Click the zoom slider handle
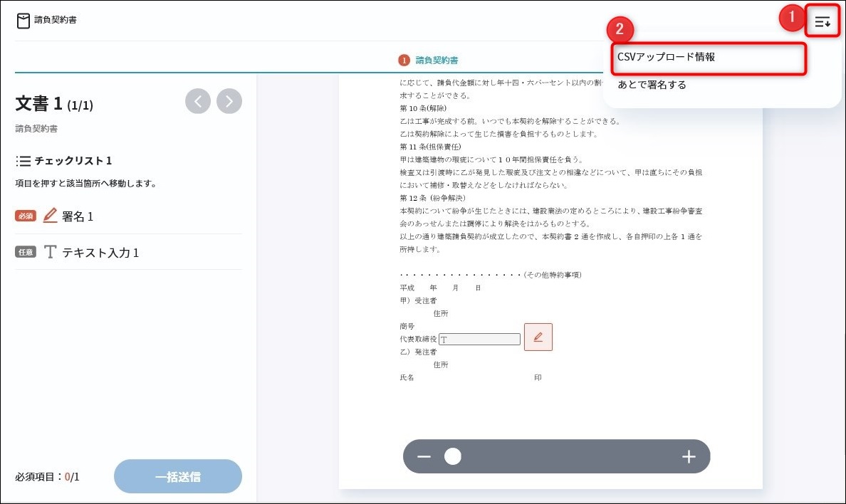 [x=453, y=456]
